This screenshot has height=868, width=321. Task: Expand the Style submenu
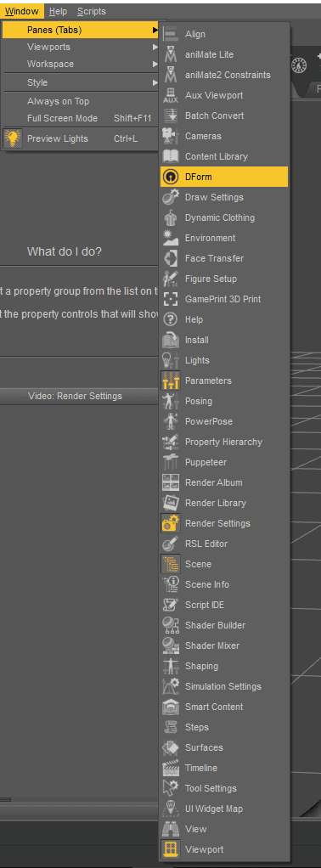point(81,82)
